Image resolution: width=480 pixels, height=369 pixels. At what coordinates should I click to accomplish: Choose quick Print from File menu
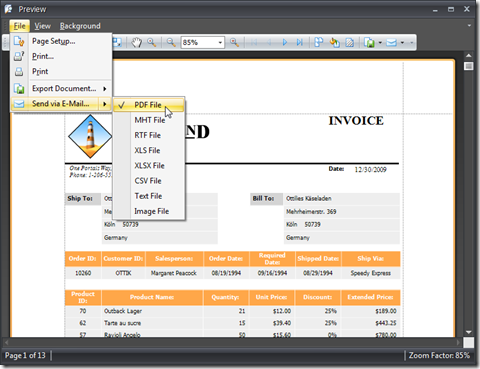tap(61, 71)
